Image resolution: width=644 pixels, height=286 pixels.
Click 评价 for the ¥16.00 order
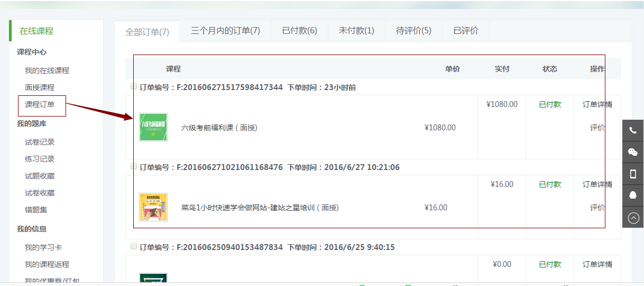pos(597,208)
